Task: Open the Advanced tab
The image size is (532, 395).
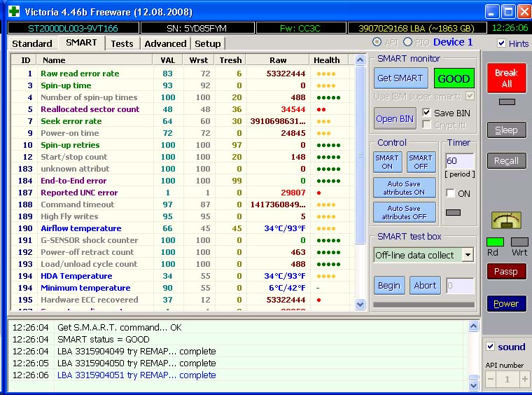Action: pyautogui.click(x=165, y=43)
